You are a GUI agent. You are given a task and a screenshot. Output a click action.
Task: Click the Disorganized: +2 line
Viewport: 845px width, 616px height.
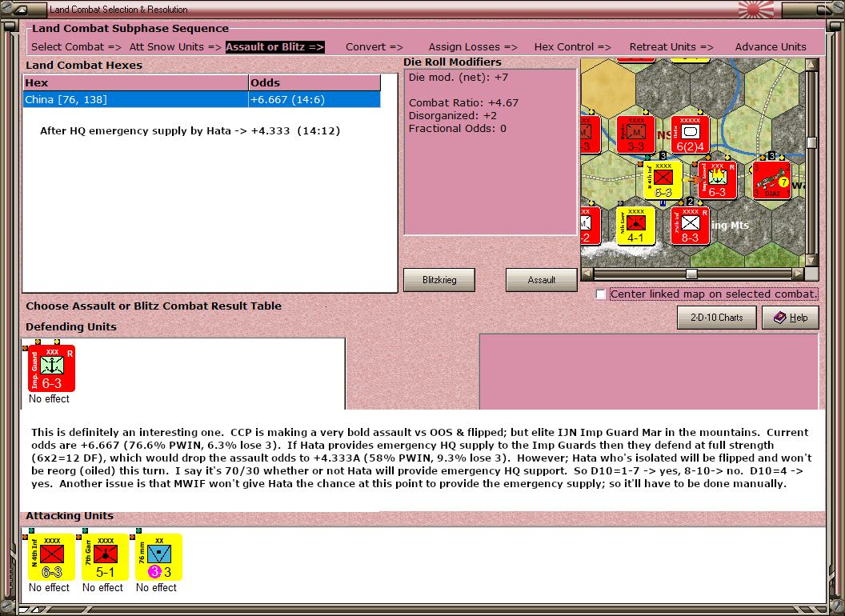(x=453, y=116)
